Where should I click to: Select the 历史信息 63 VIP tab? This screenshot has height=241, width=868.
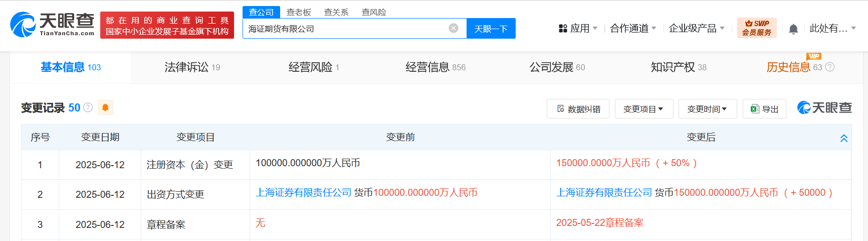click(794, 67)
